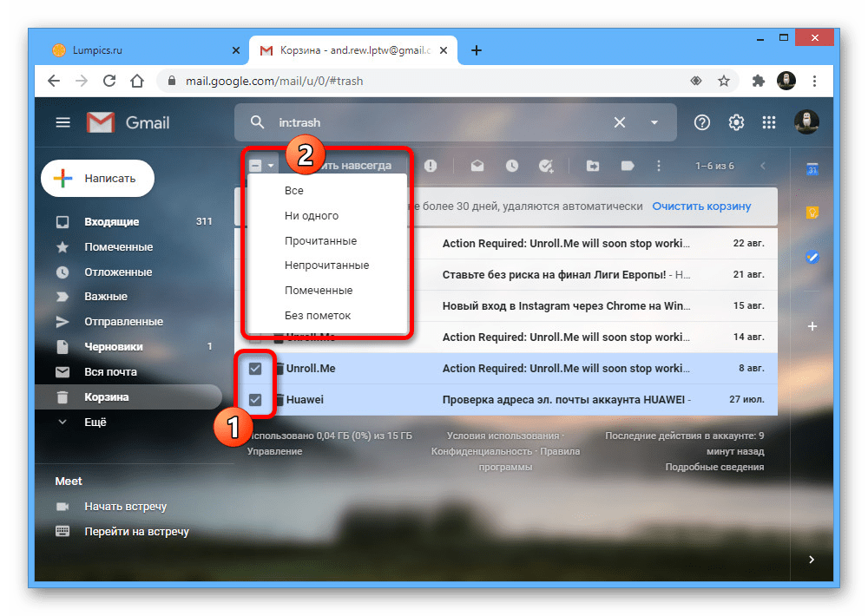The width and height of the screenshot is (868, 616).
Task: Click the labels tag icon in toolbar
Action: (x=627, y=166)
